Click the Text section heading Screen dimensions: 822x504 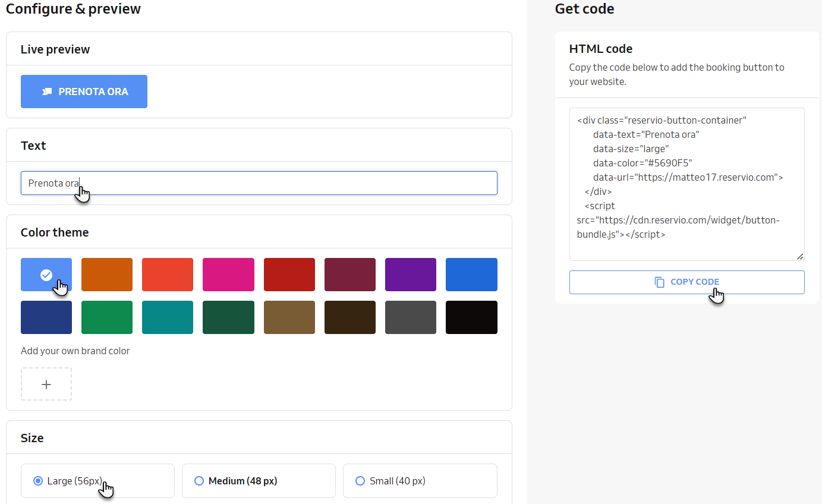(33, 146)
